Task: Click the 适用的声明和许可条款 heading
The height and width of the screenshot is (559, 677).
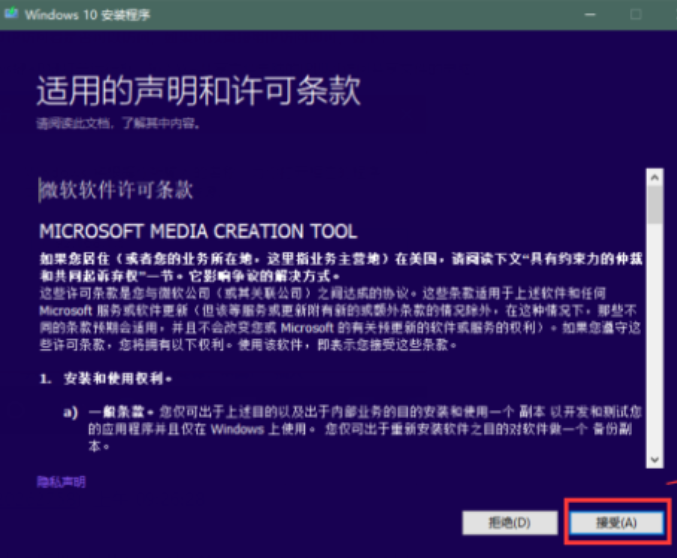Action: coord(198,91)
